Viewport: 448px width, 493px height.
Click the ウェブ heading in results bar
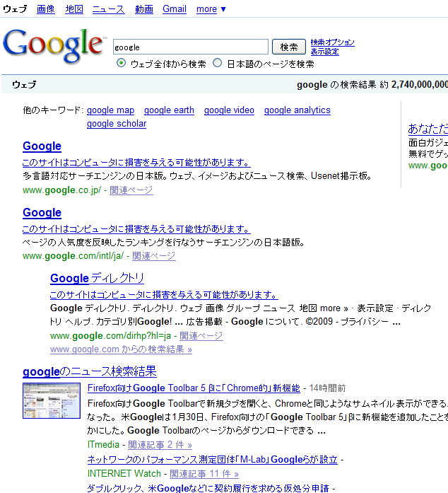click(24, 85)
